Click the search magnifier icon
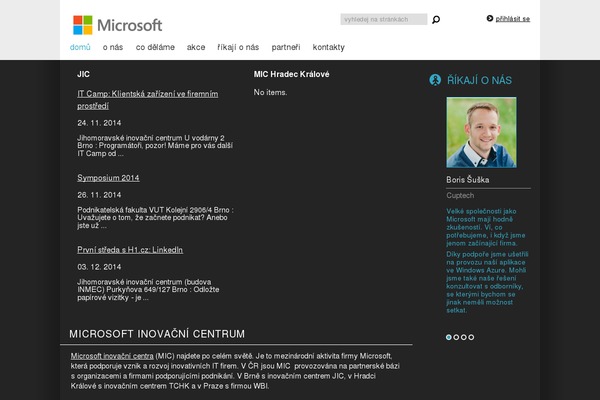 click(x=436, y=20)
